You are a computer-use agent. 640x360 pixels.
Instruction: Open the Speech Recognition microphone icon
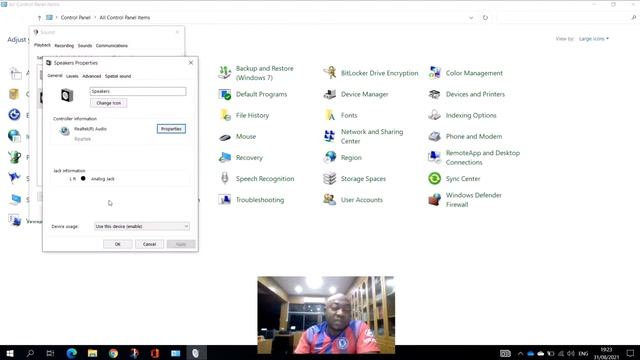tap(224, 179)
